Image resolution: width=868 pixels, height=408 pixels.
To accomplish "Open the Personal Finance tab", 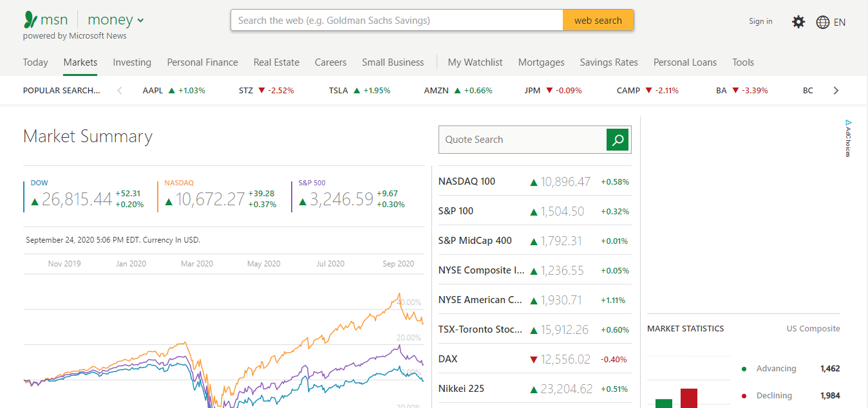I will pyautogui.click(x=202, y=62).
